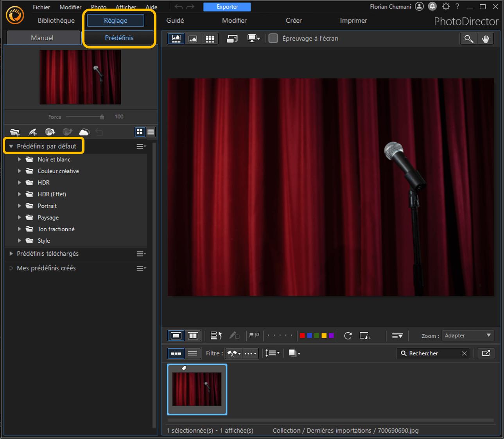The width and height of the screenshot is (504, 439).
Task: Switch to thumbnail grid viewer mode
Action: click(x=210, y=39)
